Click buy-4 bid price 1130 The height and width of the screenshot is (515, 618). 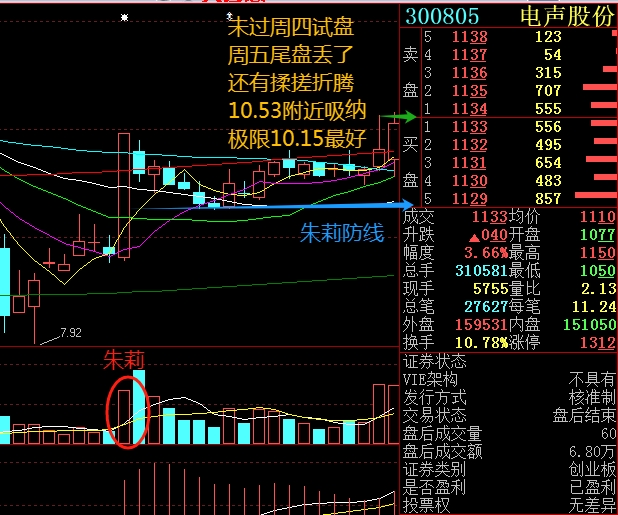tap(469, 181)
